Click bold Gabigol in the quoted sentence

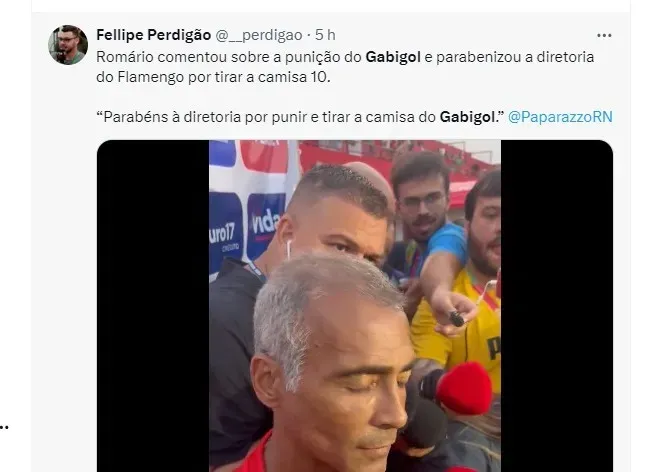pyautogui.click(x=467, y=117)
